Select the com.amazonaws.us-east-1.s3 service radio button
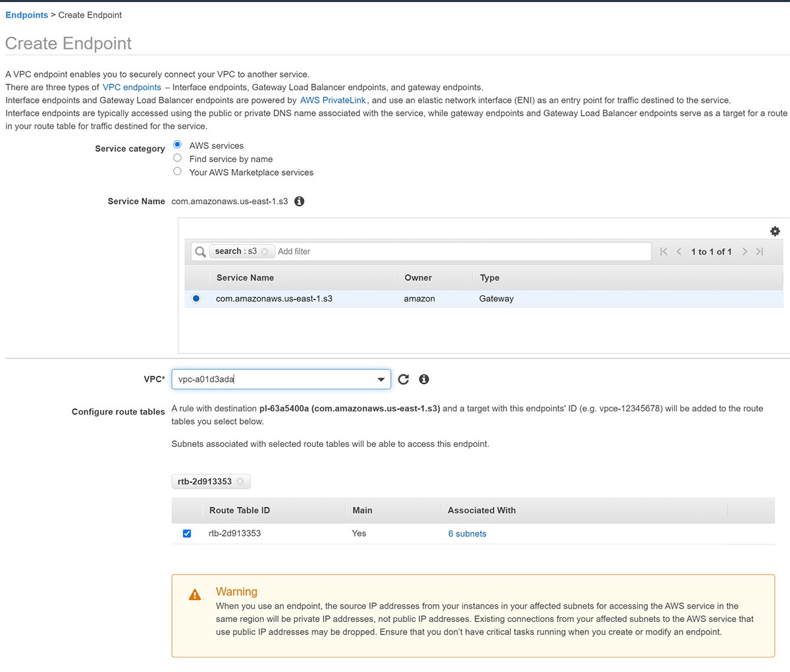The width and height of the screenshot is (790, 672). click(x=196, y=299)
